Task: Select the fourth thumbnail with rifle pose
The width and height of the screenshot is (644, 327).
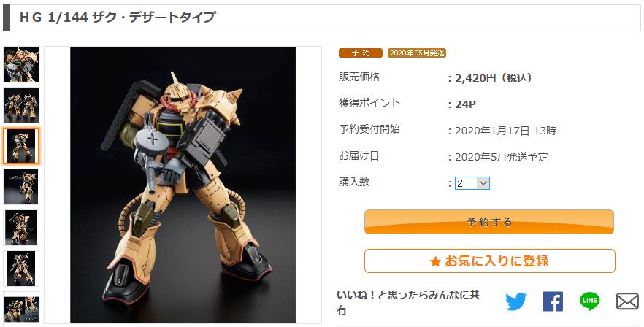Action: pyautogui.click(x=21, y=187)
